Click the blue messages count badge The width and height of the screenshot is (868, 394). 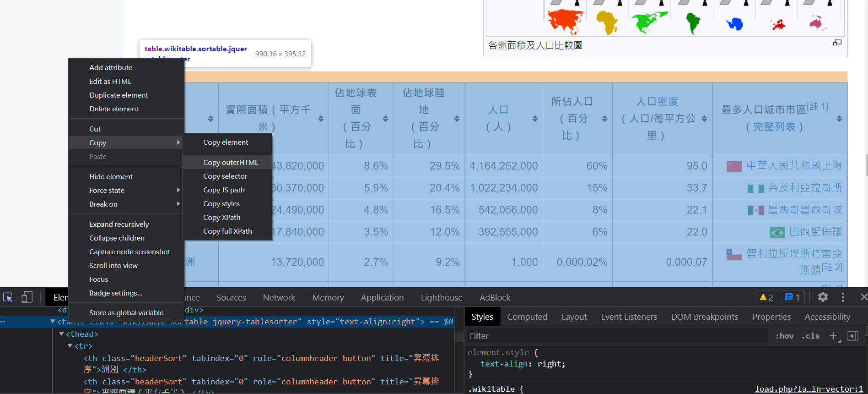(793, 297)
